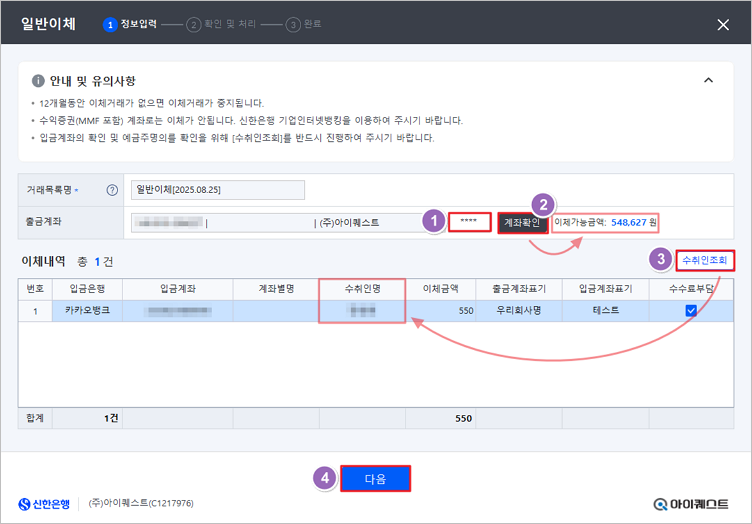Click the 거래목록명 text field
This screenshot has height=524, width=752.
(x=217, y=190)
